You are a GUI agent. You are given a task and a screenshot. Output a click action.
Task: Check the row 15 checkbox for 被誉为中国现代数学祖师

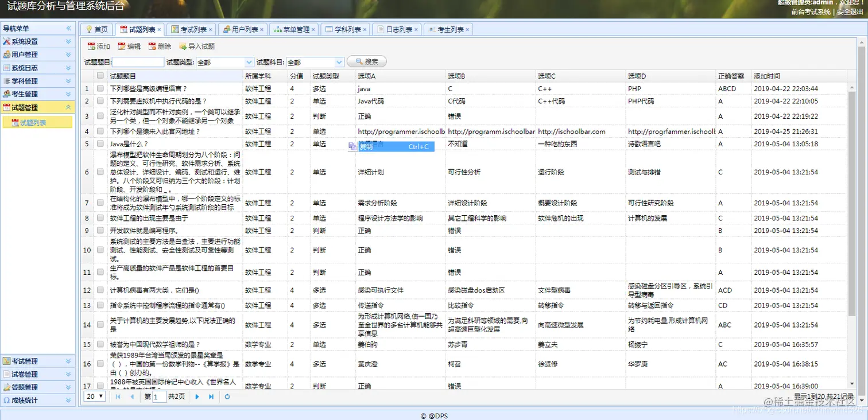100,344
